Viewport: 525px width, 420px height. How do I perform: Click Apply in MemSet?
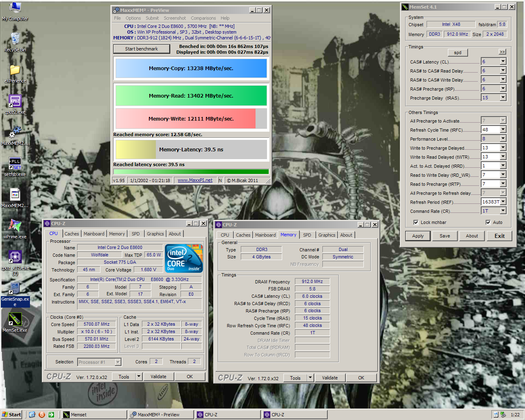click(x=418, y=236)
